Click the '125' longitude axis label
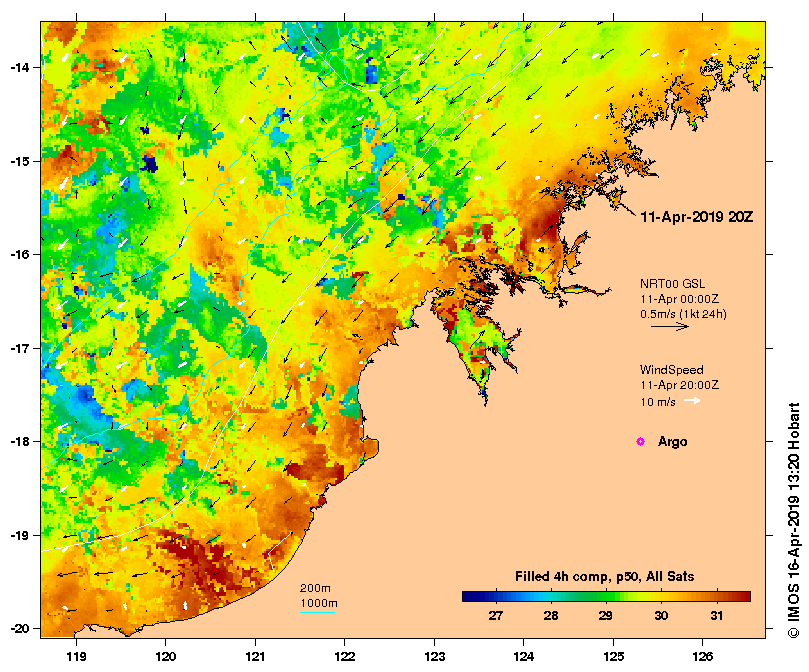Image resolution: width=809 pixels, height=672 pixels. [x=613, y=657]
